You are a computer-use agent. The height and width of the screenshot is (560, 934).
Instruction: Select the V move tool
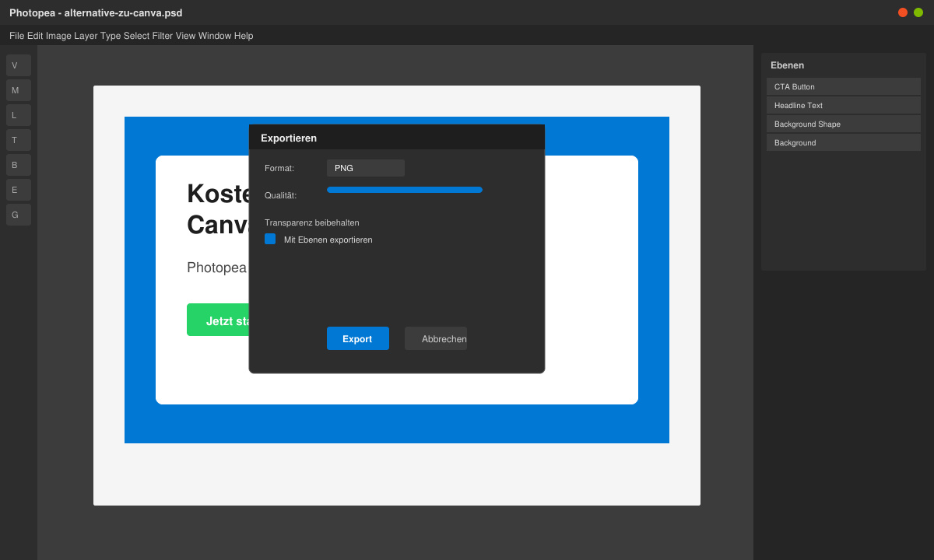pyautogui.click(x=19, y=65)
